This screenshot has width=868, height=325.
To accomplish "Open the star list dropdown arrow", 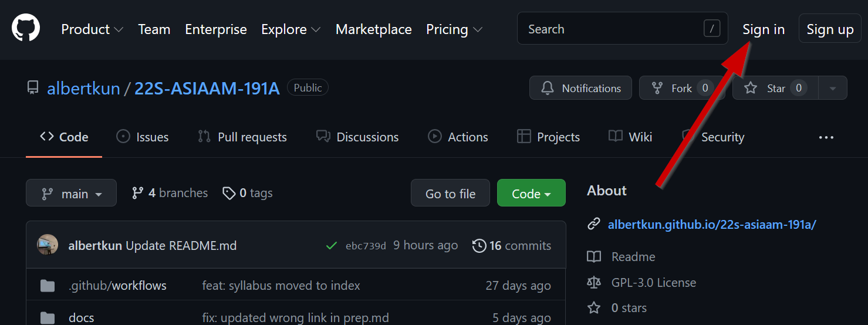I will point(832,88).
